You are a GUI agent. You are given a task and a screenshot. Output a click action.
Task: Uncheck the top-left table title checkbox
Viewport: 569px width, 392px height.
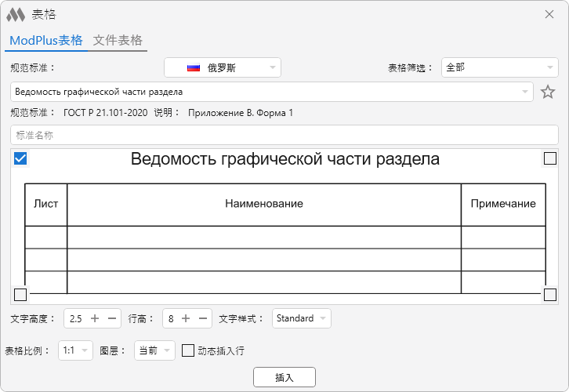(20, 159)
